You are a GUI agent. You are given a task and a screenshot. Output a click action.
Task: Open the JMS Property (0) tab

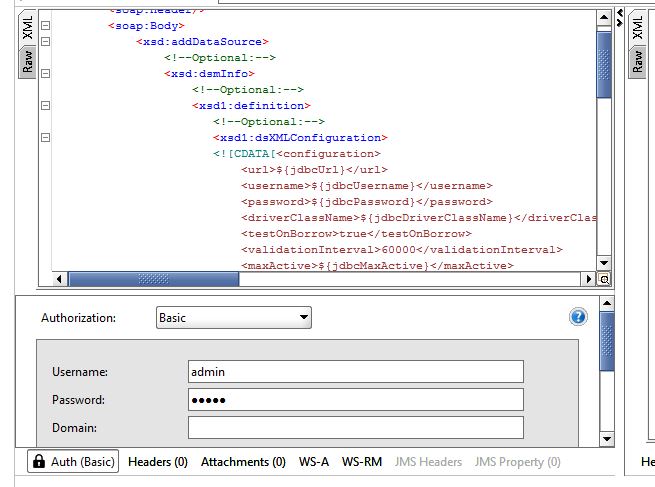(518, 462)
